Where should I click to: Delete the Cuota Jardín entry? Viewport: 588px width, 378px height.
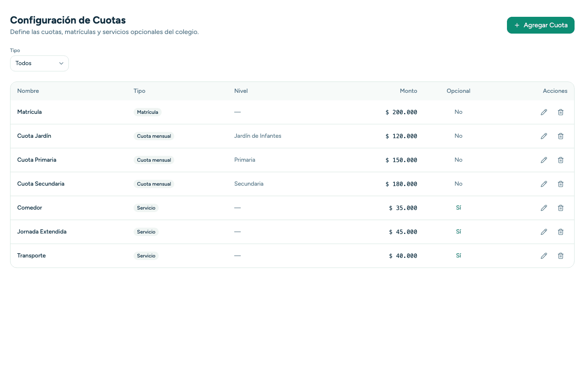pyautogui.click(x=561, y=136)
